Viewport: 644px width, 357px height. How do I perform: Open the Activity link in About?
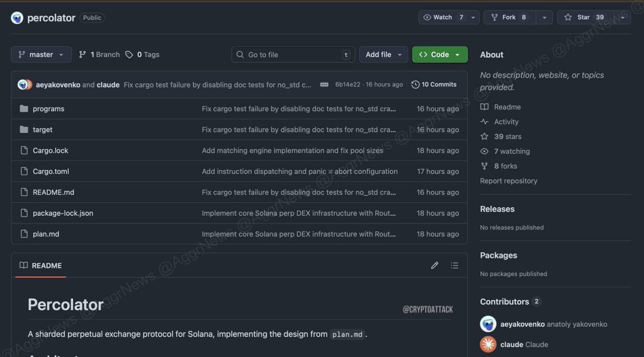506,122
